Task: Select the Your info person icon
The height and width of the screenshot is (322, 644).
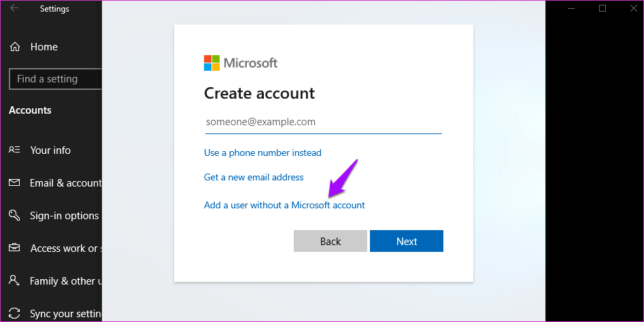Action: (x=14, y=150)
